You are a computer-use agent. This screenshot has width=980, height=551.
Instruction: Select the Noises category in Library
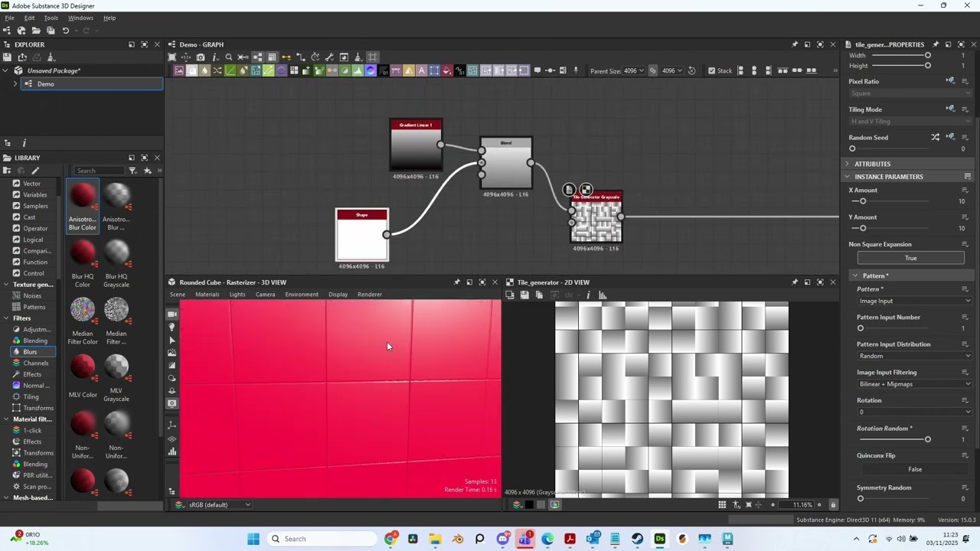32,295
